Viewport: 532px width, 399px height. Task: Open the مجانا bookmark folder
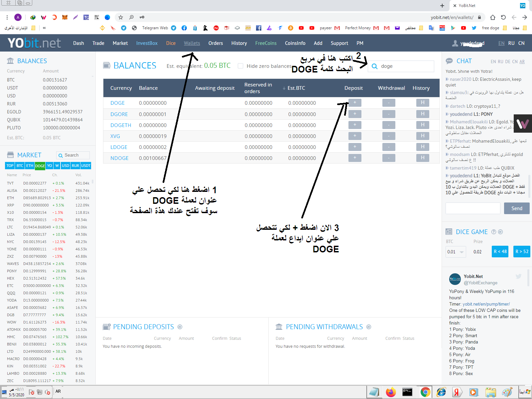tap(520, 28)
